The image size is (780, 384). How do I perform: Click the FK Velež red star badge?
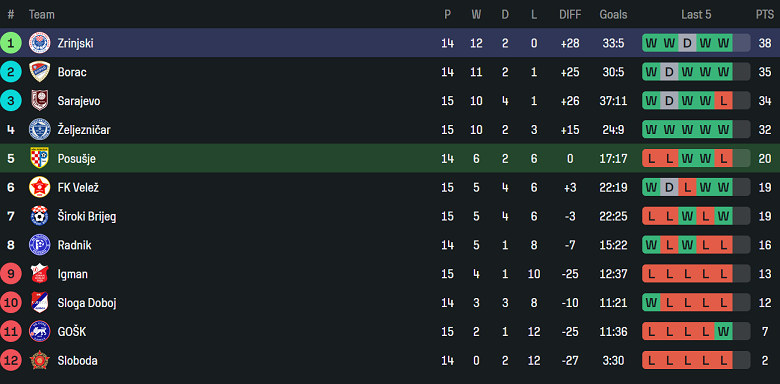click(x=39, y=187)
